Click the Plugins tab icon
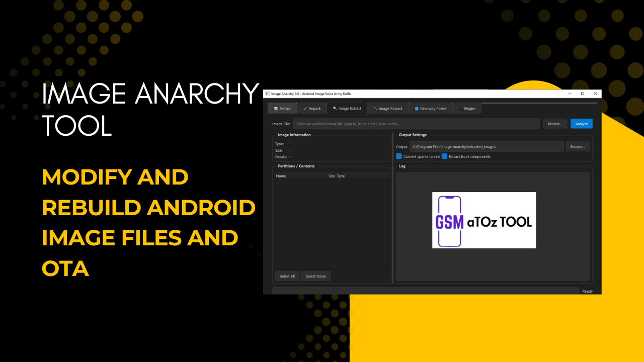The width and height of the screenshot is (644, 362). click(460, 108)
